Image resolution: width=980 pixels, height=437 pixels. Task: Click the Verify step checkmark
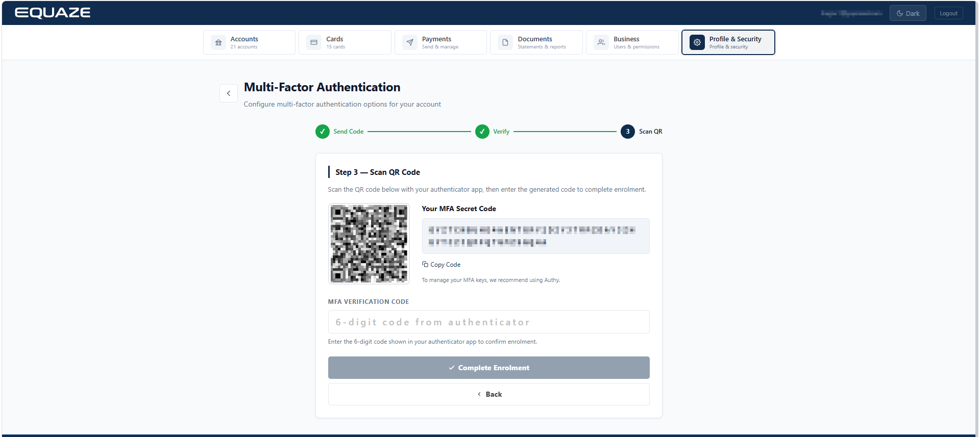(x=482, y=132)
